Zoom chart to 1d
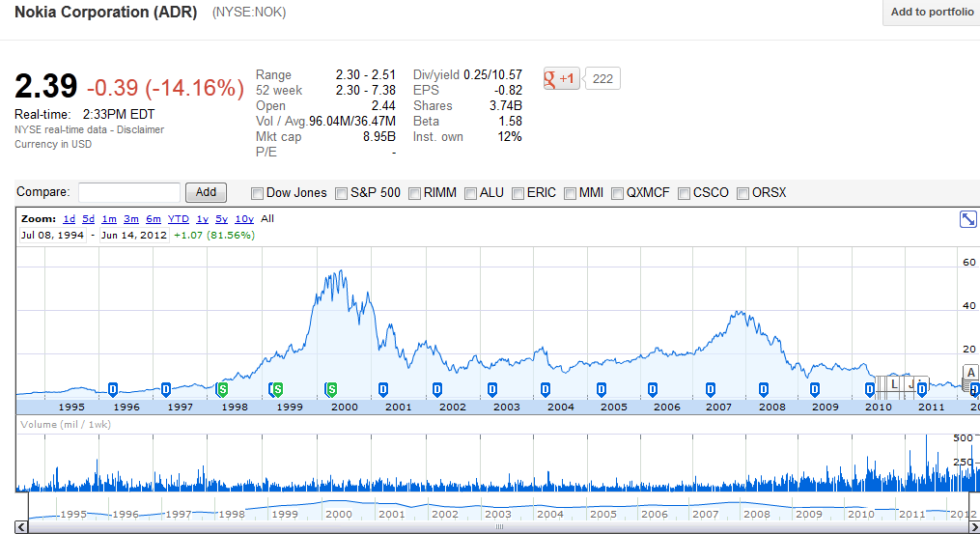This screenshot has height=534, width=980. point(70,219)
